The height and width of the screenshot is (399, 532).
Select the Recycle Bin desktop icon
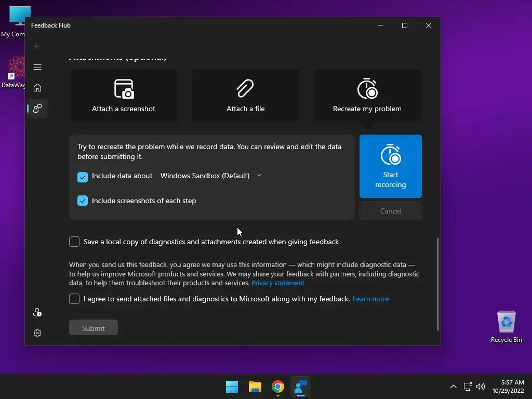(x=506, y=327)
